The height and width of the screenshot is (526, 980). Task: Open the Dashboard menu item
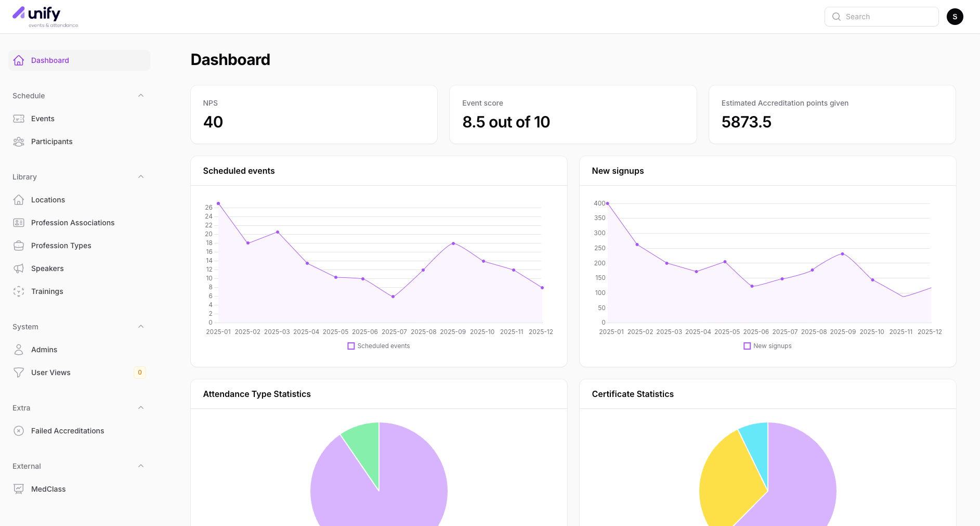click(x=50, y=60)
